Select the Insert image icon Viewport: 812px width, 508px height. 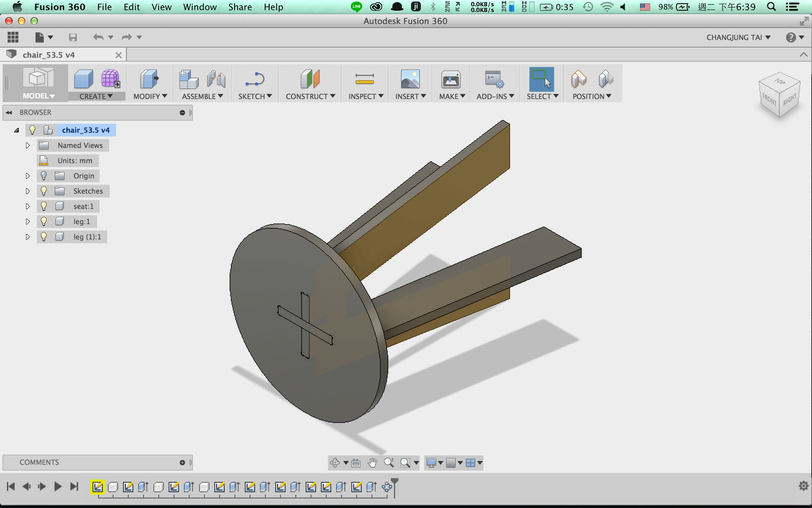coord(410,79)
